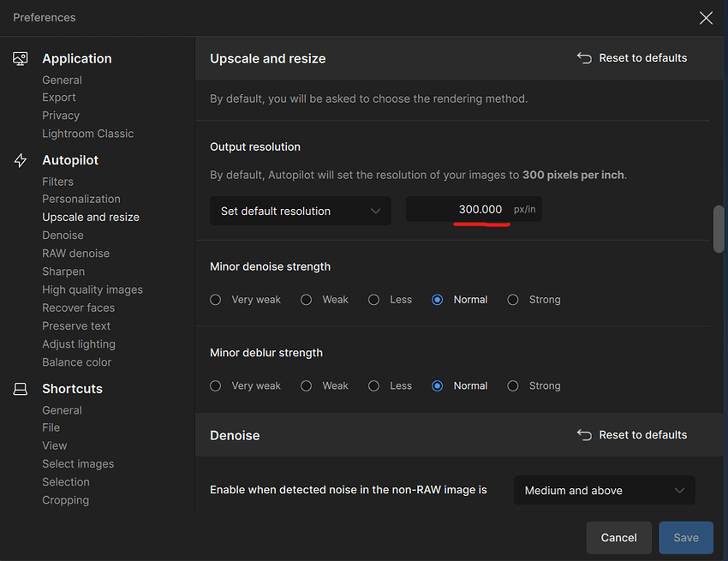Image resolution: width=728 pixels, height=561 pixels.
Task: Go to Adjust lighting settings
Action: coord(79,344)
